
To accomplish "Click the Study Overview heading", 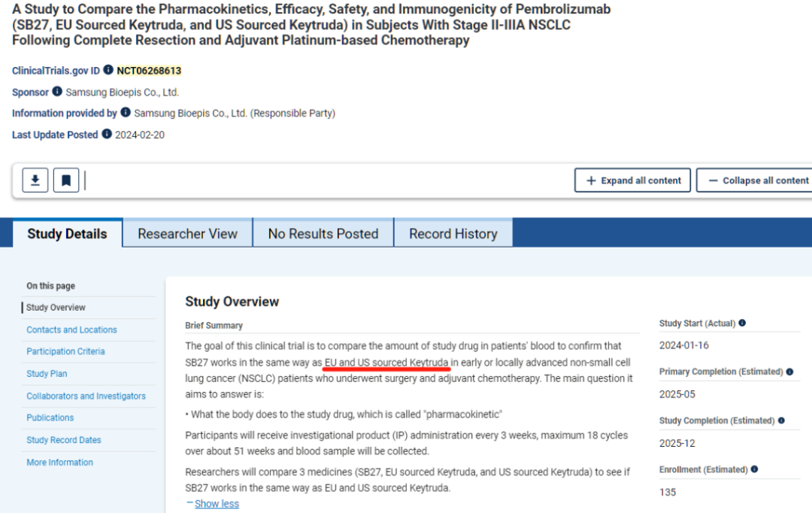I will click(232, 302).
